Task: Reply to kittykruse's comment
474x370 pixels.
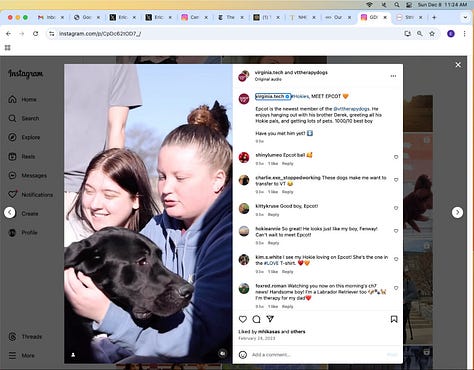Action: pyautogui.click(x=273, y=215)
